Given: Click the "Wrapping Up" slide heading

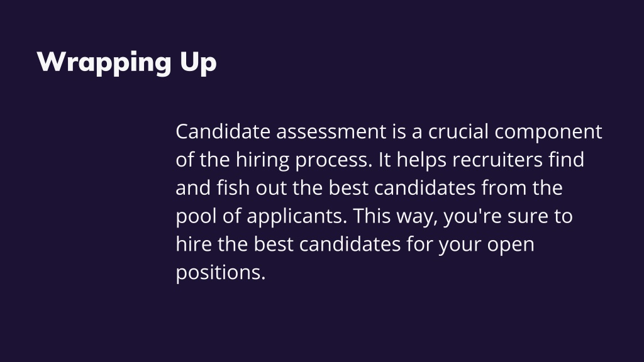Looking at the screenshot, I should pos(126,62).
